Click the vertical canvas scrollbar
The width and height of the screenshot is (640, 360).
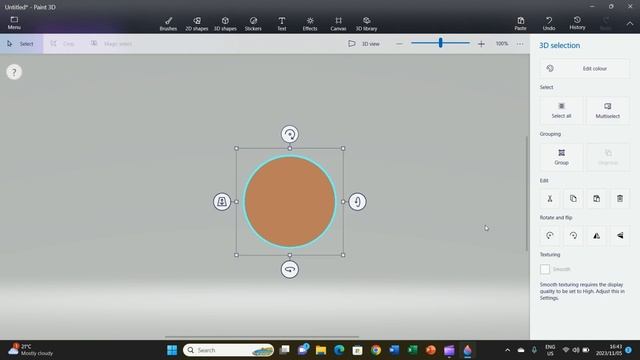point(527,194)
